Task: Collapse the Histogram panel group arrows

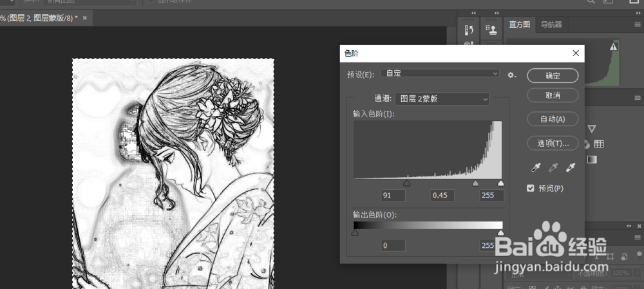Action: point(637,13)
